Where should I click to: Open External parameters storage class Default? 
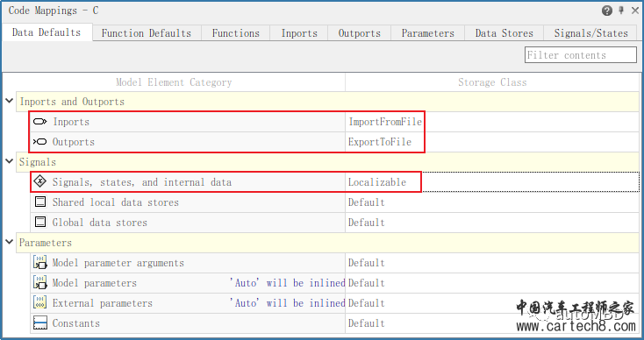pos(492,303)
